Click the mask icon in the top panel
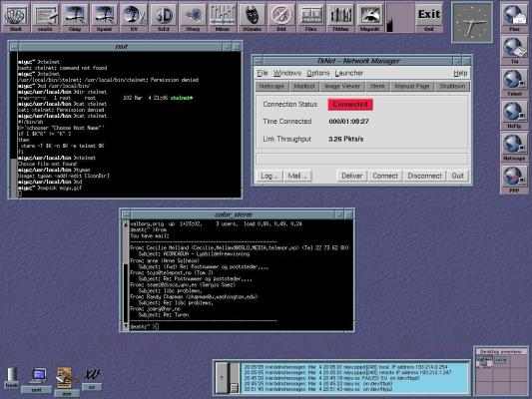This screenshot has height=399, width=532. click(252, 16)
